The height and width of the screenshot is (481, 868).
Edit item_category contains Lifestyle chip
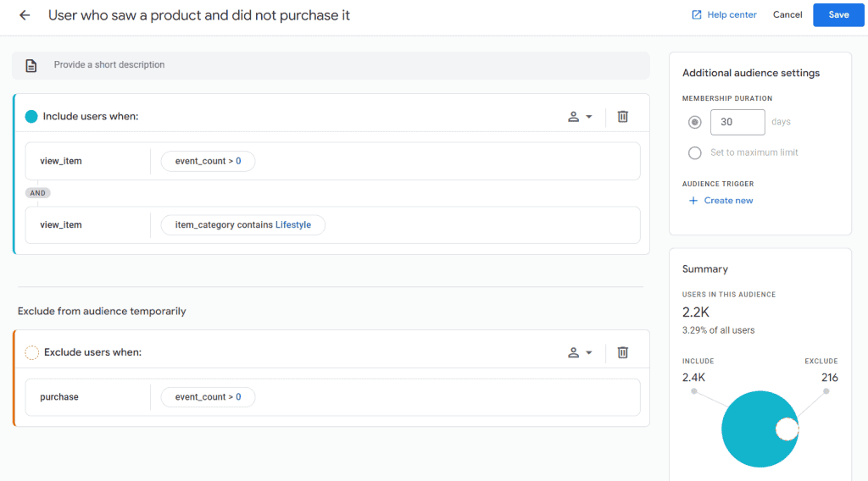(x=243, y=225)
